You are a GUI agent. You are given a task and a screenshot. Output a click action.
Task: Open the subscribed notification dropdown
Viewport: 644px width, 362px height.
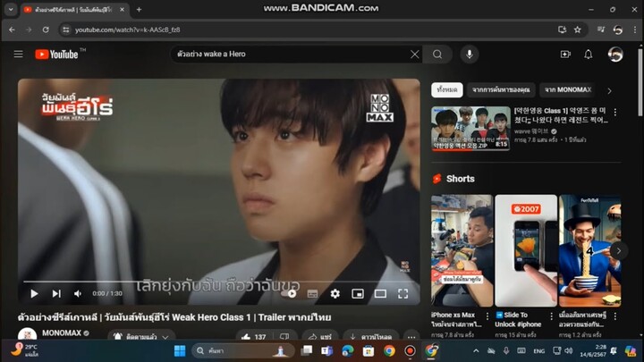141,337
